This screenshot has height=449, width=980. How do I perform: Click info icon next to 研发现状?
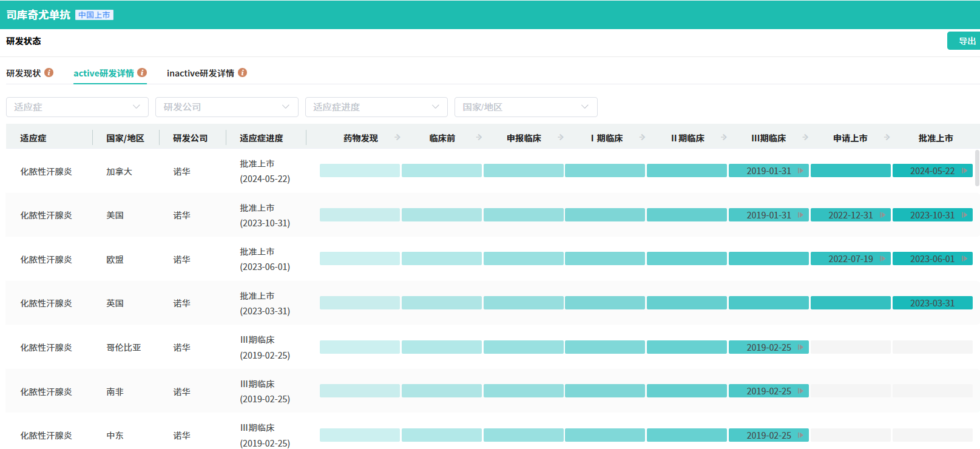tap(49, 73)
